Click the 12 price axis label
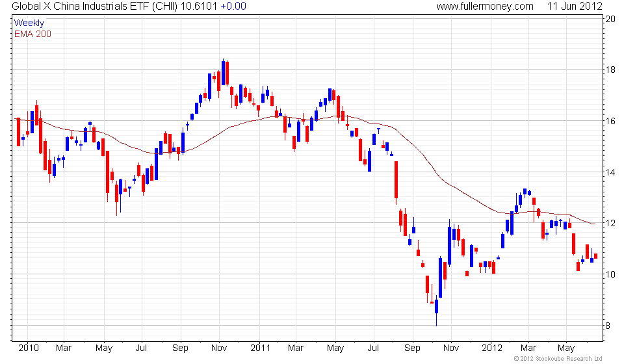Viewport: 637px width, 364px height. point(610,223)
